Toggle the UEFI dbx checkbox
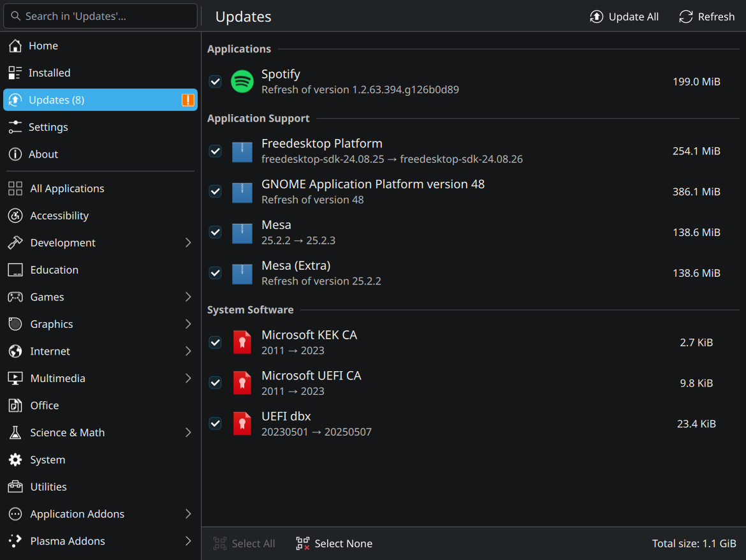 (216, 424)
